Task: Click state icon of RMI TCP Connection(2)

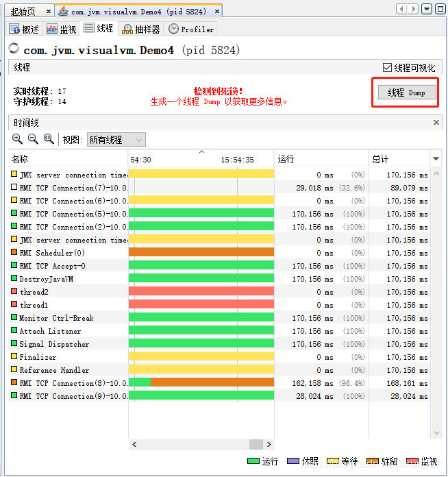Action: pos(14,226)
